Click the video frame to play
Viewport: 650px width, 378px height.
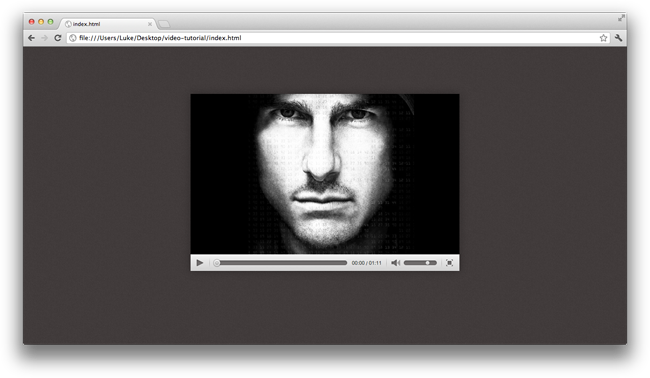[x=325, y=174]
